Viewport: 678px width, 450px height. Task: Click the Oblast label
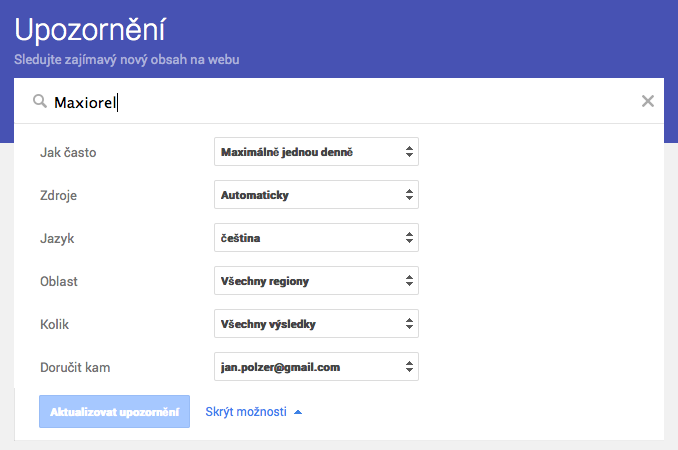click(59, 281)
